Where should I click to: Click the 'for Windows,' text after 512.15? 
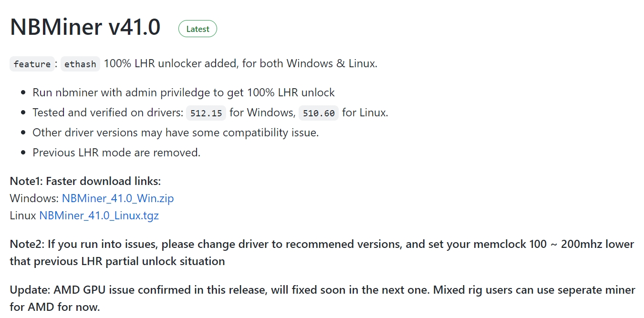click(x=262, y=113)
